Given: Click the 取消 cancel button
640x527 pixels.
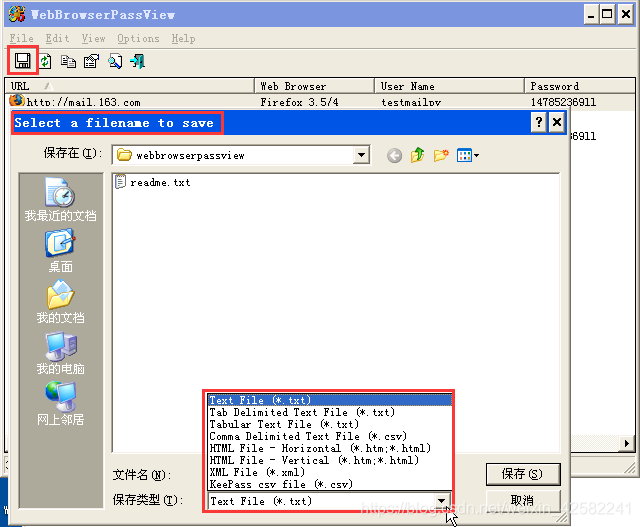Looking at the screenshot, I should (523, 500).
